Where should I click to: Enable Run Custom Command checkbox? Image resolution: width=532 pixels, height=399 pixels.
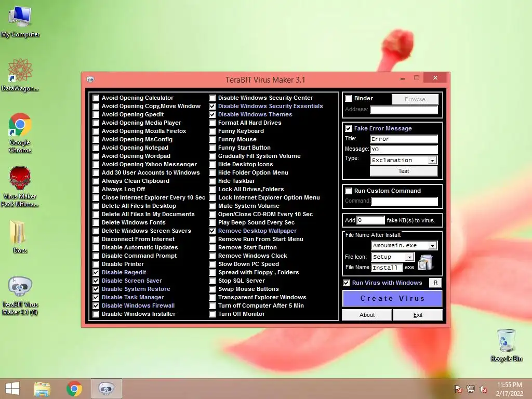coord(349,191)
